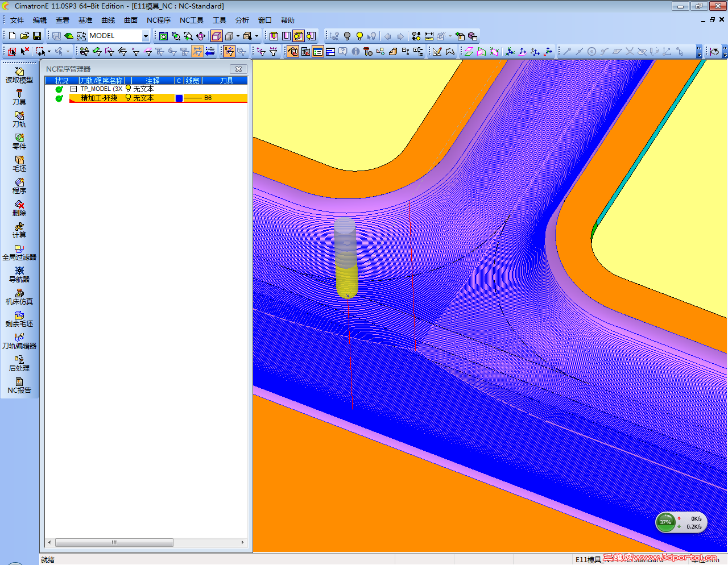Click the 刀轨/程序名称 column header
Viewport: 728px width, 565px height.
(x=101, y=81)
